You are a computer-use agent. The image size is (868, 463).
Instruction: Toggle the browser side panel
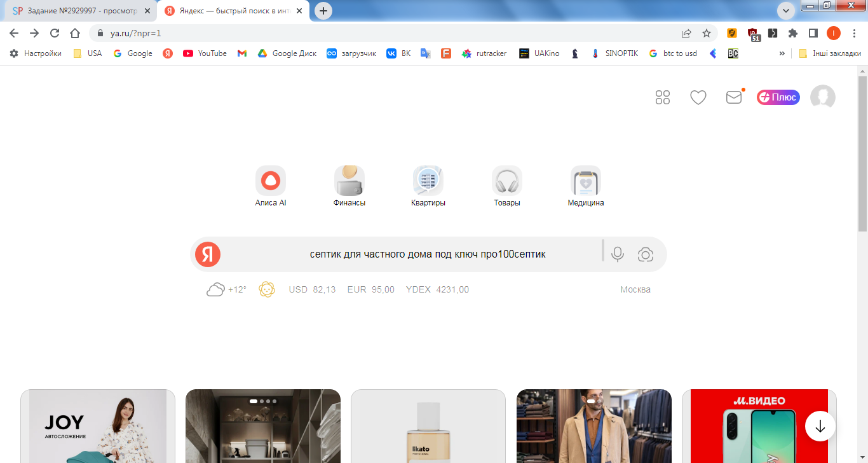point(813,33)
